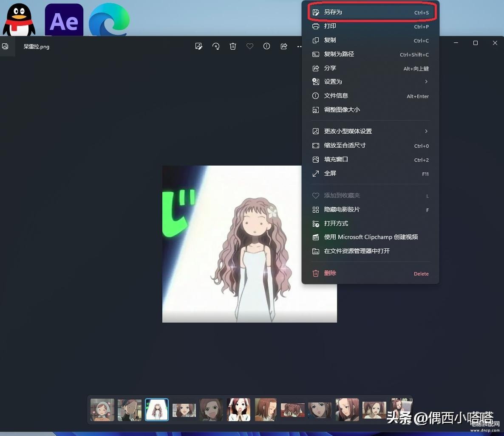Click the trash icon in Photos toolbar

(233, 46)
